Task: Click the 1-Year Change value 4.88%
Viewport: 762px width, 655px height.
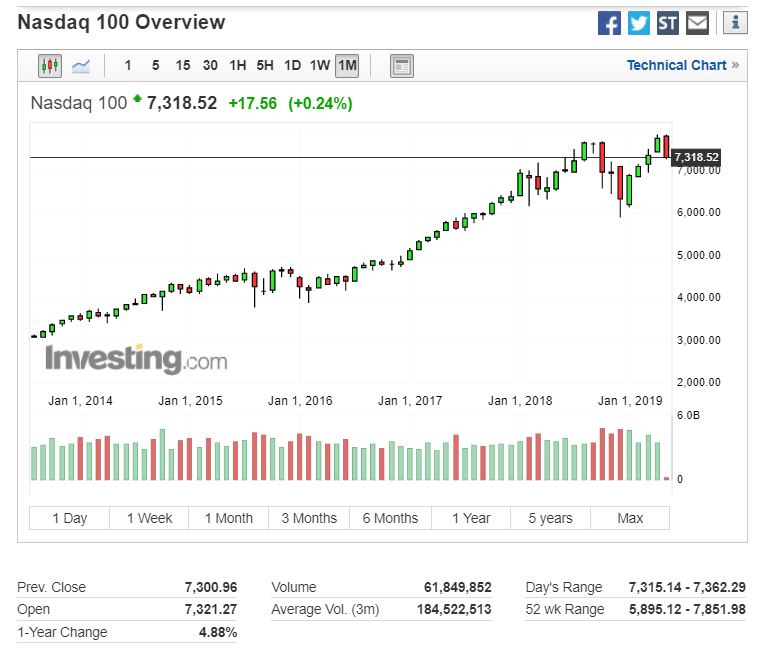Action: pyautogui.click(x=218, y=632)
